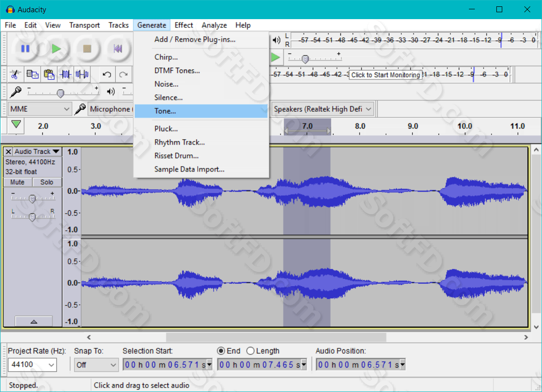Open the MME audio host dropdown
The image size is (542, 392).
click(39, 109)
